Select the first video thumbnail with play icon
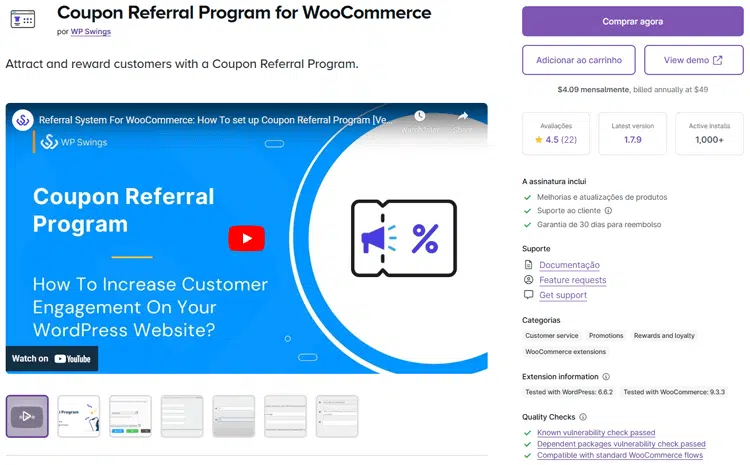 (x=27, y=416)
